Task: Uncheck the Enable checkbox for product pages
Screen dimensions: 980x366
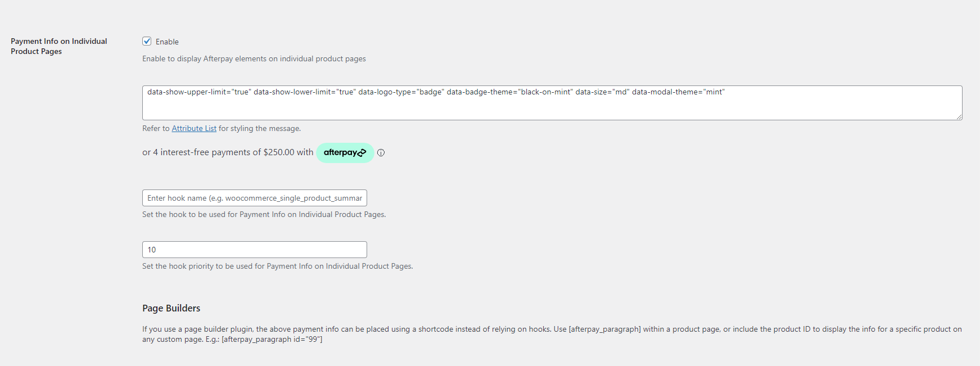Action: 147,41
